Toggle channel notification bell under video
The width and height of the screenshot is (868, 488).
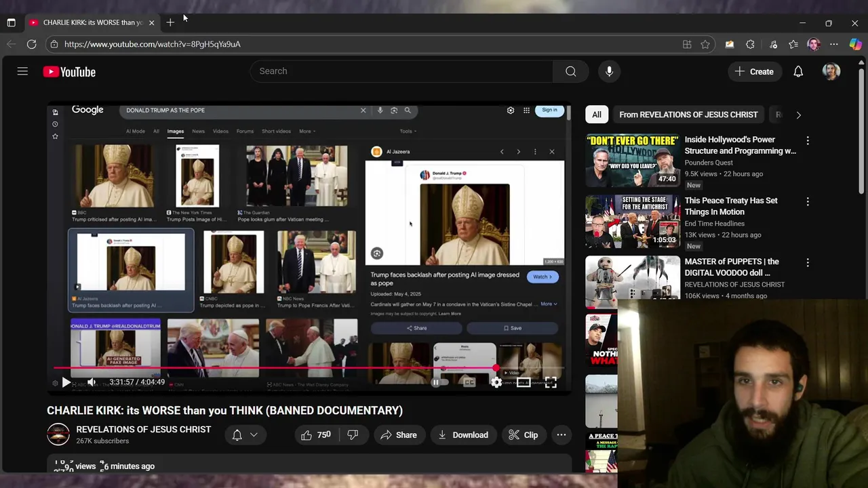pyautogui.click(x=237, y=435)
